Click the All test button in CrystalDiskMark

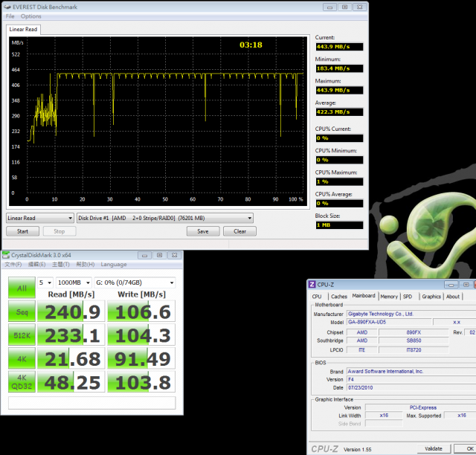pyautogui.click(x=22, y=288)
